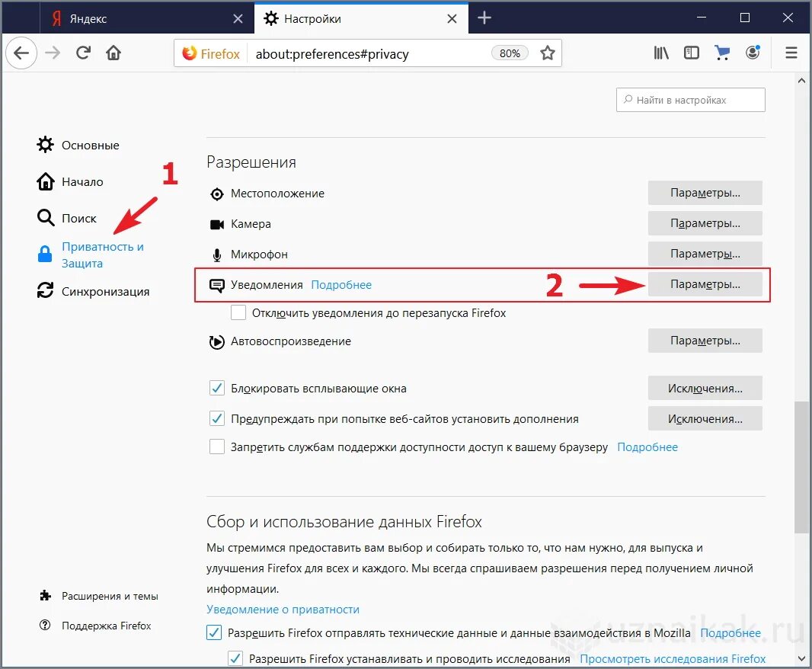Open Параметры for Местоположение
812x669 pixels.
point(705,193)
